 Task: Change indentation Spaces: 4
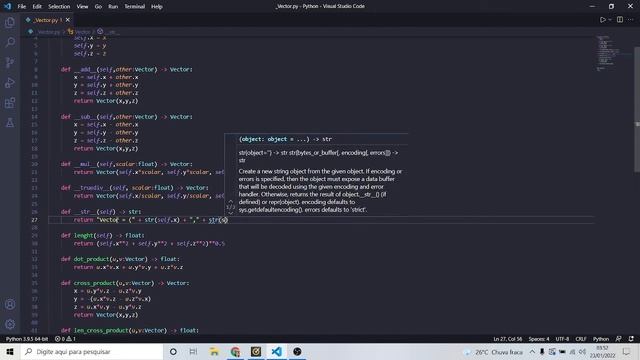pos(539,339)
